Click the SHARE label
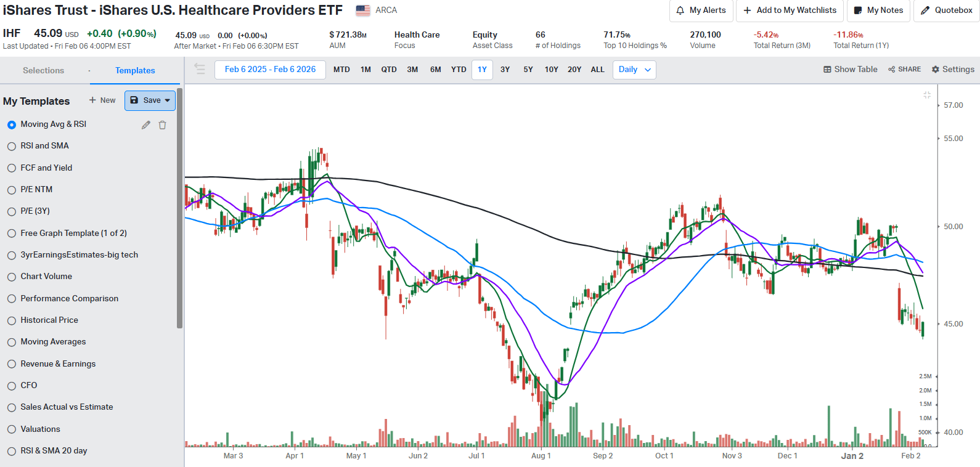The image size is (980, 467). pos(909,70)
